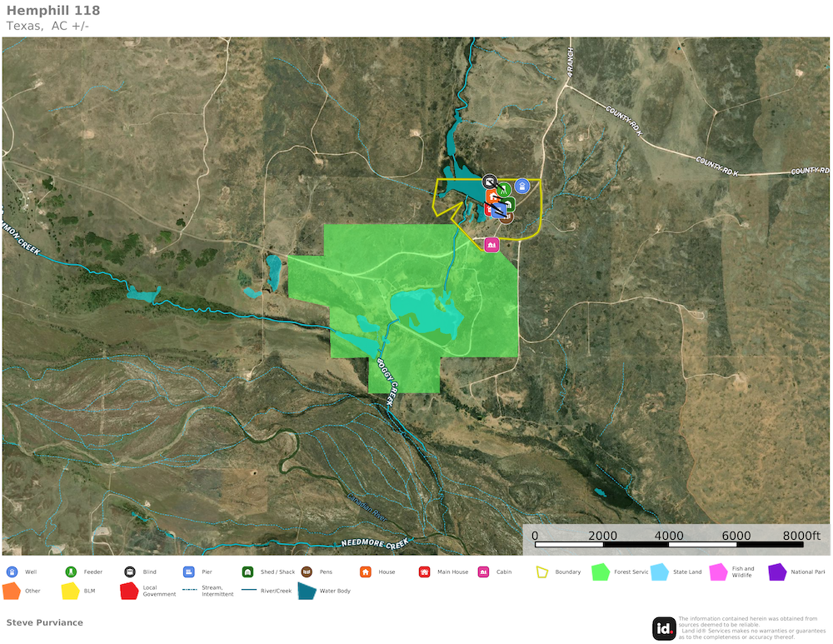Viewport: 833px width, 644px height.
Task: Select the orange House marker on the map
Action: [x=492, y=196]
